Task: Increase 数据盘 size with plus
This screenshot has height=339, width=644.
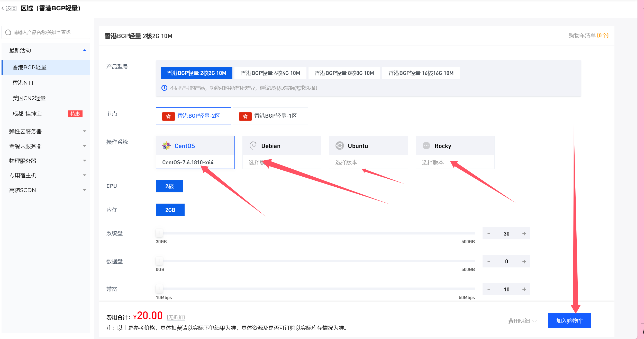Action: click(524, 262)
